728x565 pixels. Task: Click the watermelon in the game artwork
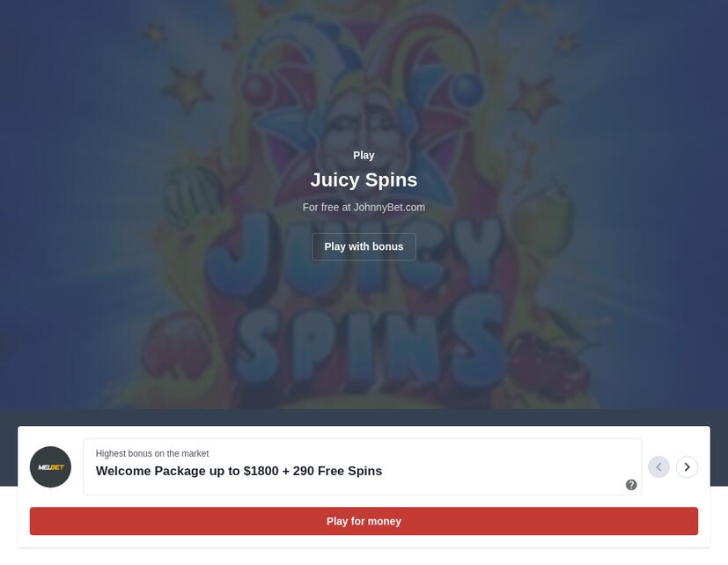193,195
